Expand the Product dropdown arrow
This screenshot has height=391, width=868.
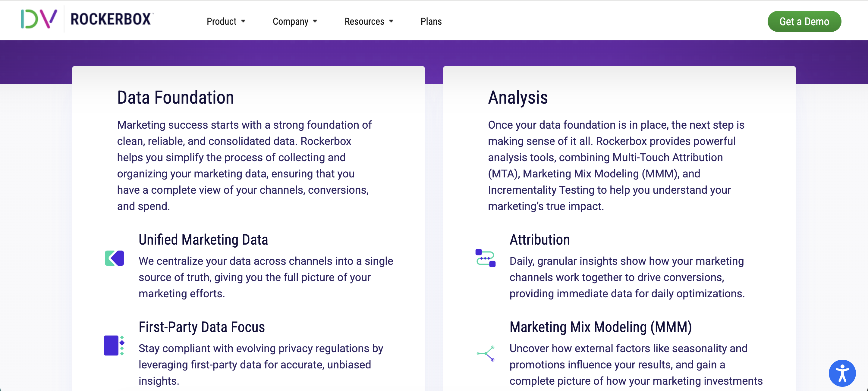243,21
